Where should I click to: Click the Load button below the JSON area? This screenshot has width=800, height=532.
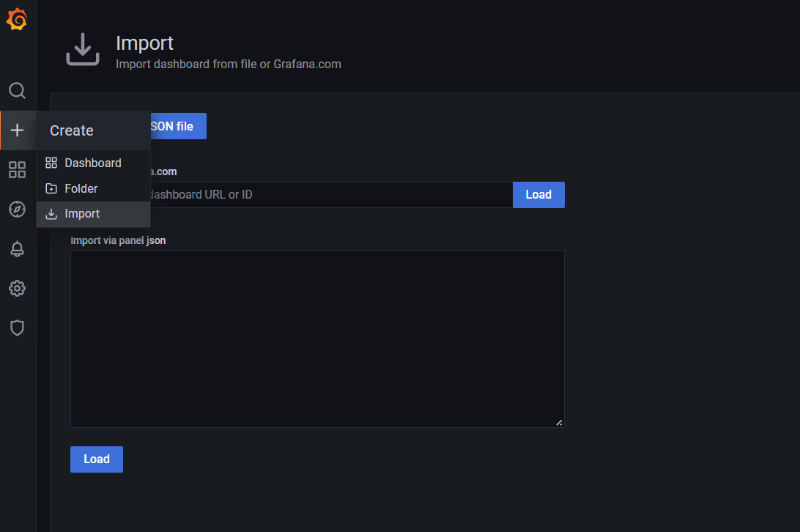(x=97, y=459)
